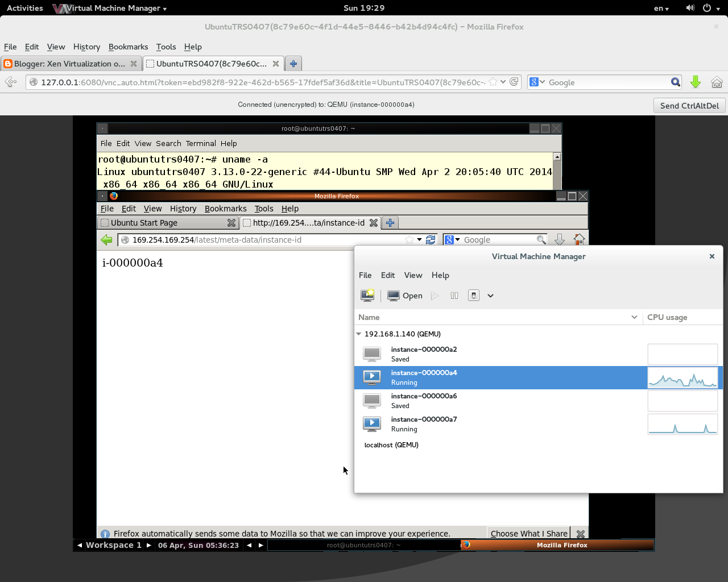Open the Name column options chevron in VM list
Image resolution: width=728 pixels, height=582 pixels.
pos(634,317)
